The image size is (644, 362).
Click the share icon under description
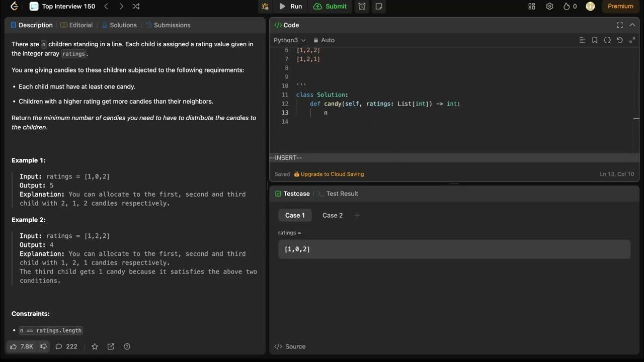click(111, 346)
